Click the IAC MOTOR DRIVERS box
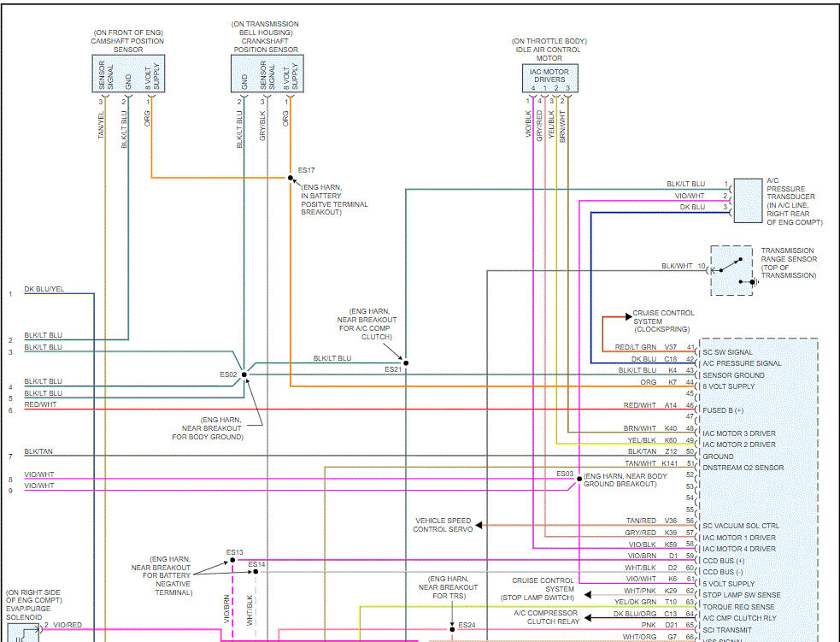 pos(550,79)
